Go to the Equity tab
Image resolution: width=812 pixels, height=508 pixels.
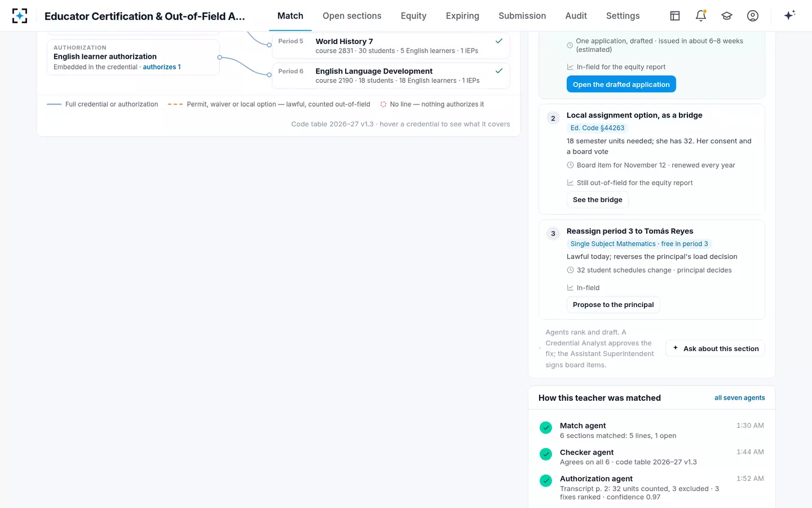(413, 16)
